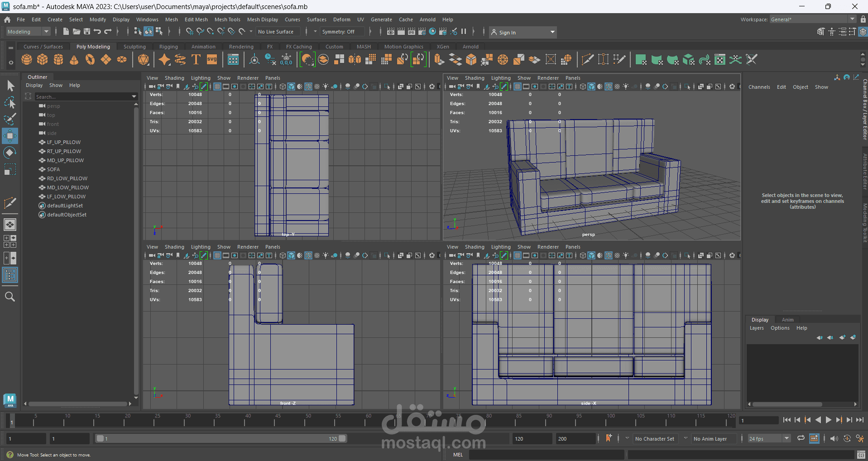868x461 pixels.
Task: Open the Modeling menu set dropdown
Action: [28, 32]
